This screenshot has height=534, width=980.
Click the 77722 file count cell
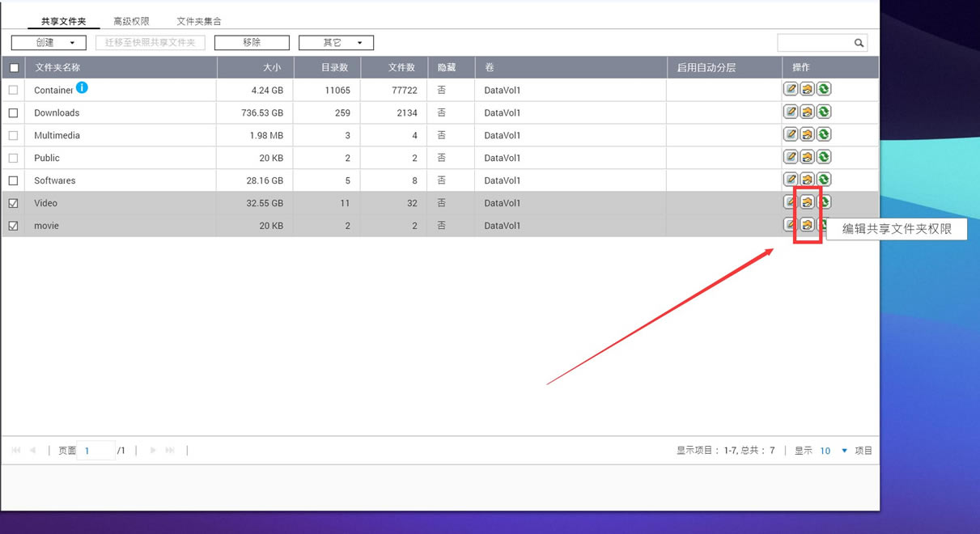pos(405,90)
